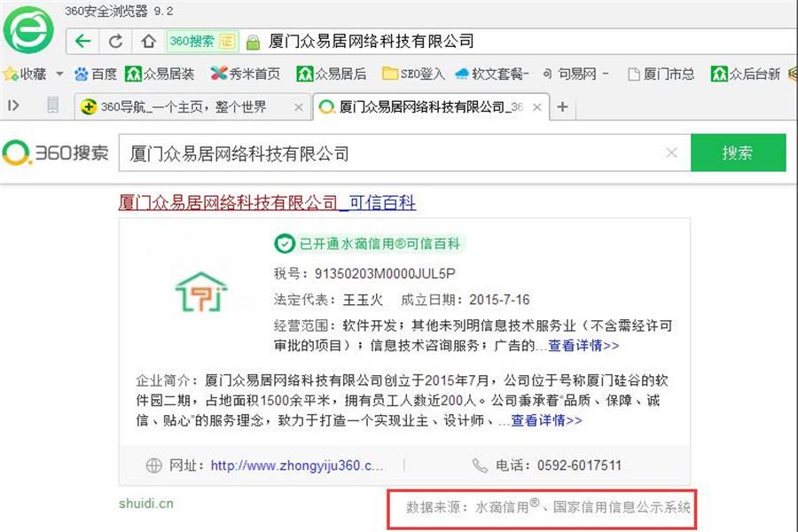
Task: Open the 百度 bookmark
Action: click(x=96, y=74)
